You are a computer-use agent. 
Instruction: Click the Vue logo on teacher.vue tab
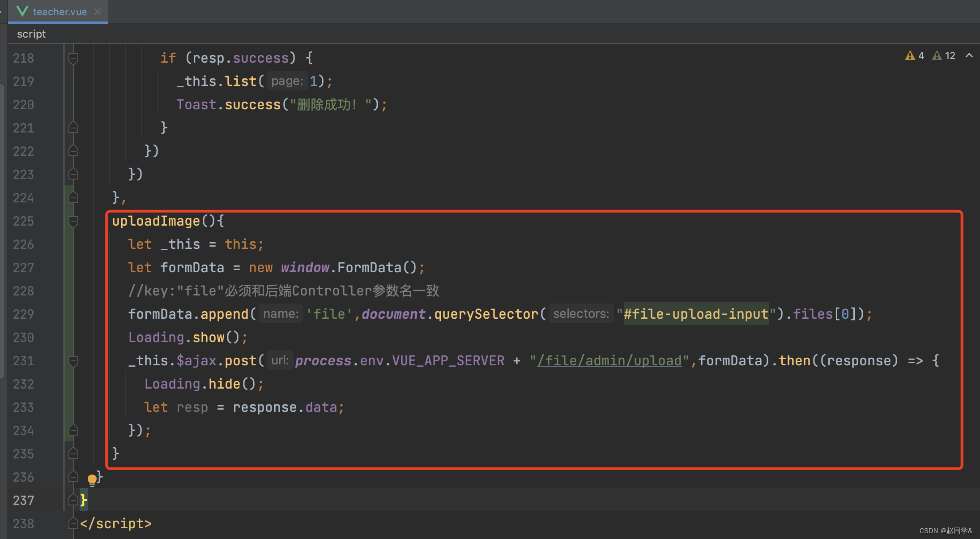coord(22,12)
